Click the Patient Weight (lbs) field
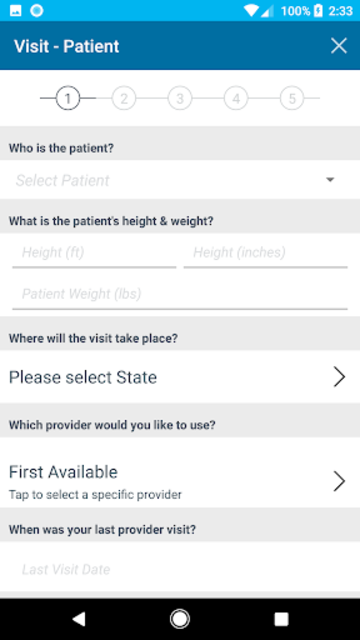This screenshot has height=640, width=360. coord(180,295)
